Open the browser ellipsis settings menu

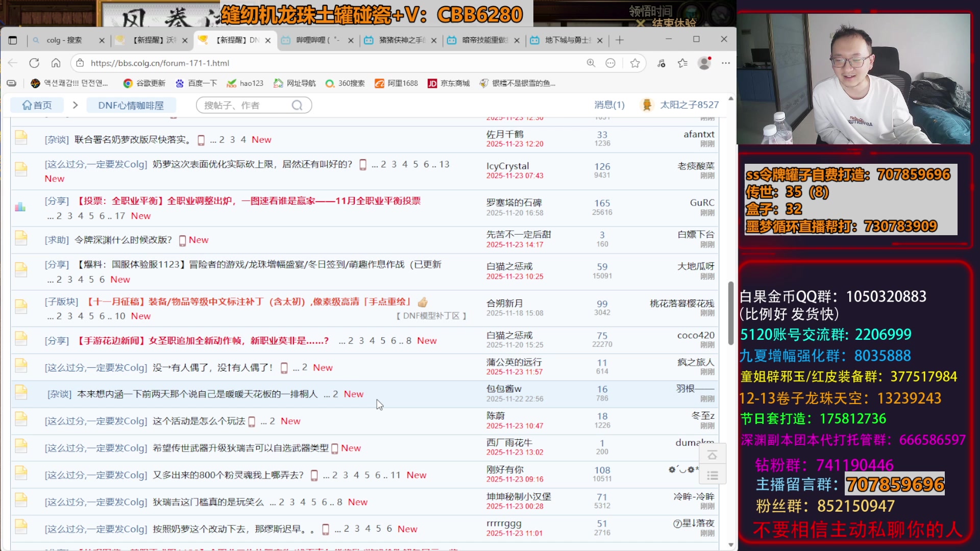pos(725,63)
